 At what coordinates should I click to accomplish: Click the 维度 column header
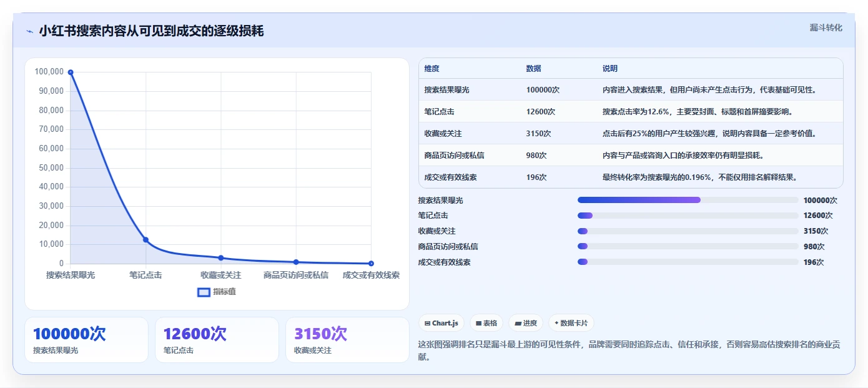tap(432, 69)
